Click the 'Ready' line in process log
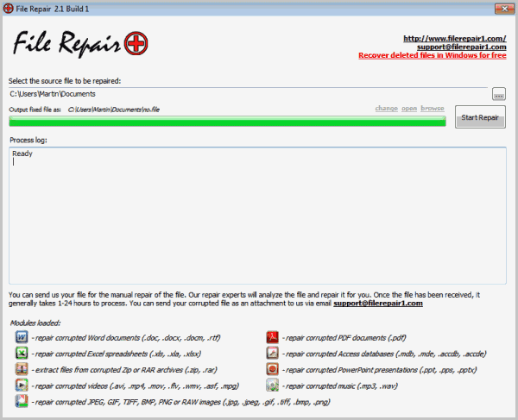This screenshot has width=518, height=420. (x=22, y=154)
